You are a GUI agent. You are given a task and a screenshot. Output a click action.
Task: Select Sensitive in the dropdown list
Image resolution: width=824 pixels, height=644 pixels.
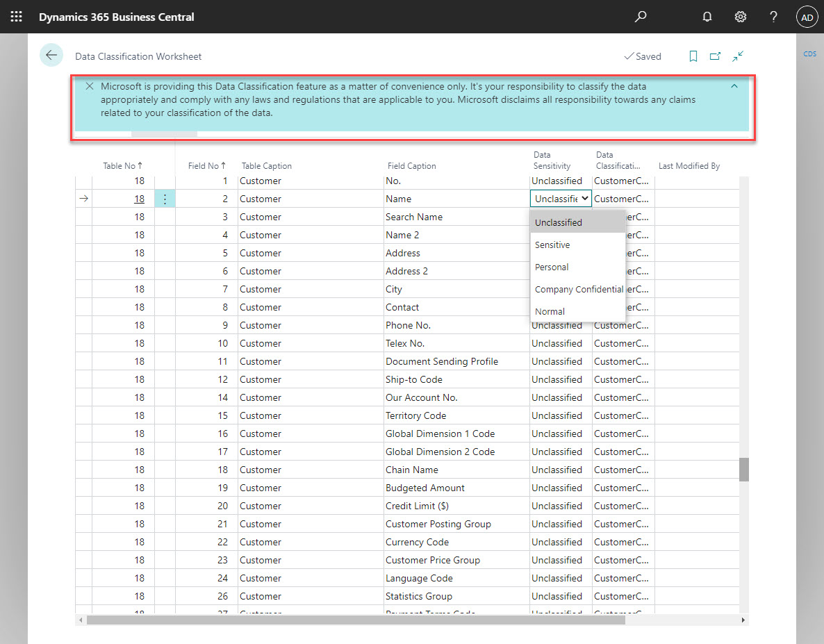[x=578, y=245]
